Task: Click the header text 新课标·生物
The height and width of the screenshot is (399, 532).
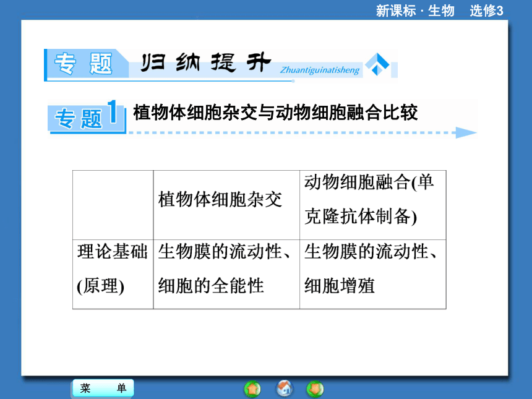Action: 415,11
